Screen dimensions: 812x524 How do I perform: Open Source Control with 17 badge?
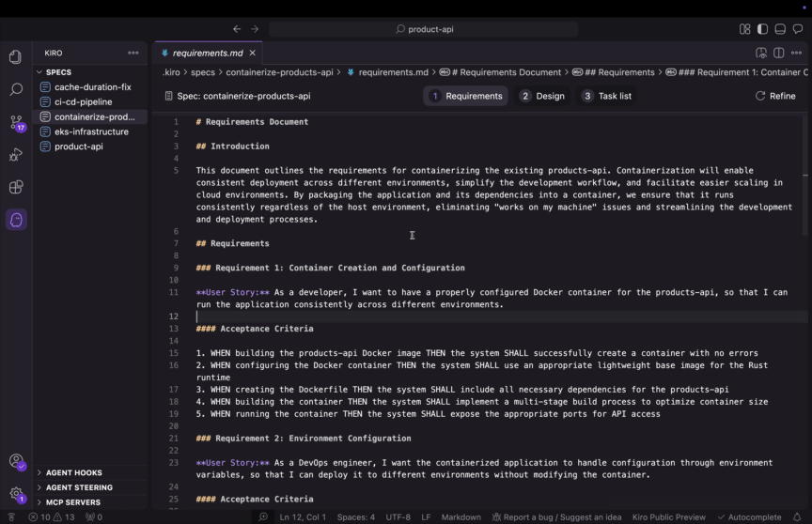coord(17,123)
